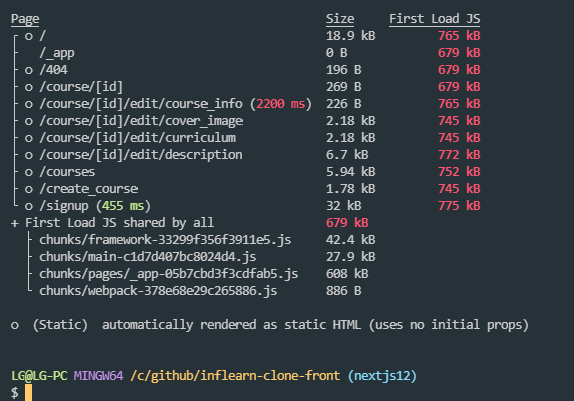Click the webpack-378e68e29c265886.js chunk
This screenshot has width=574, height=401.
coord(158,291)
